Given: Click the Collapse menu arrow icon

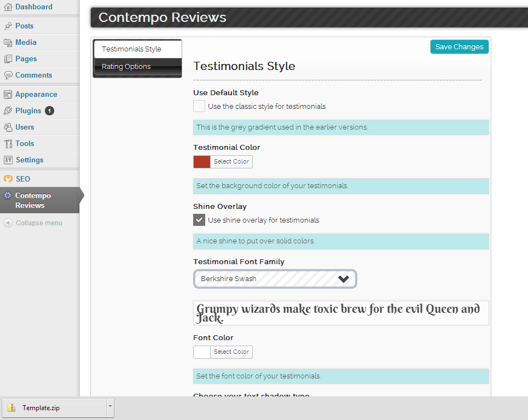Looking at the screenshot, I should (8, 223).
